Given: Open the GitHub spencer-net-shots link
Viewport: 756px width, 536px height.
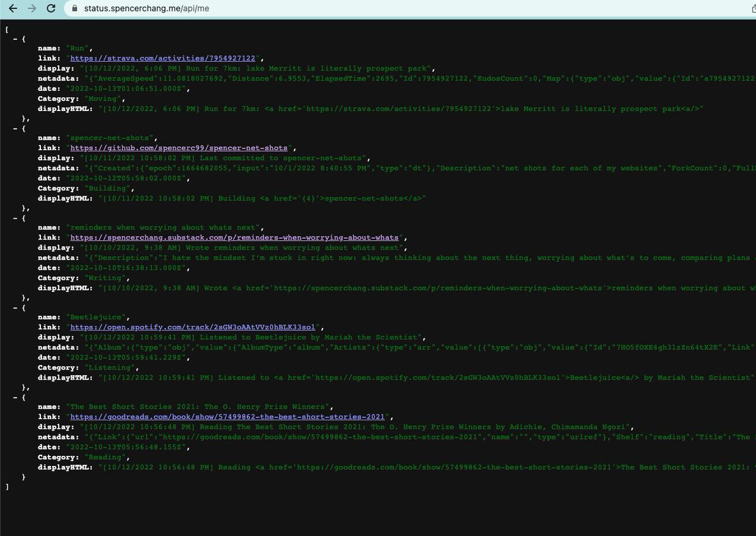Looking at the screenshot, I should tap(179, 148).
